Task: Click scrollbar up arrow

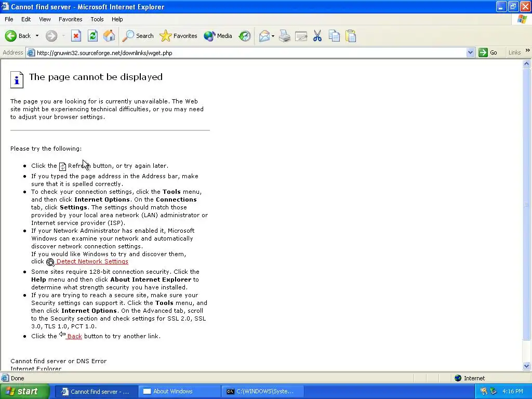Action: (x=527, y=63)
